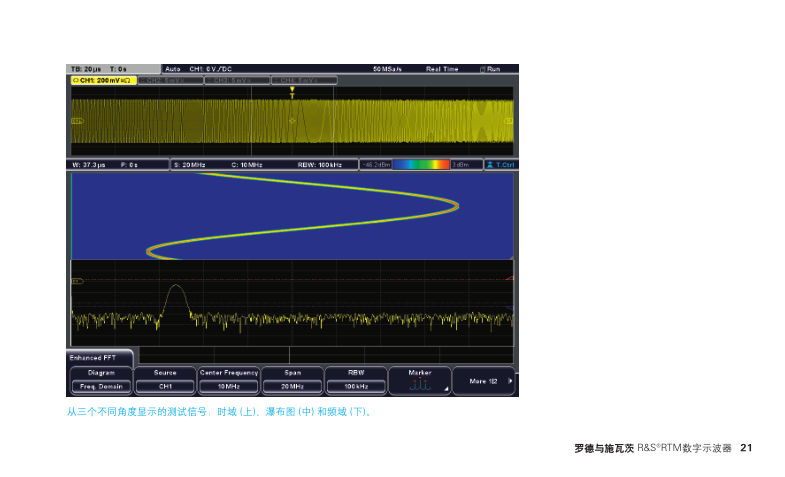This screenshot has height=477, width=785.
Task: Select the active CH1 200 mV channel label
Action: (104, 80)
